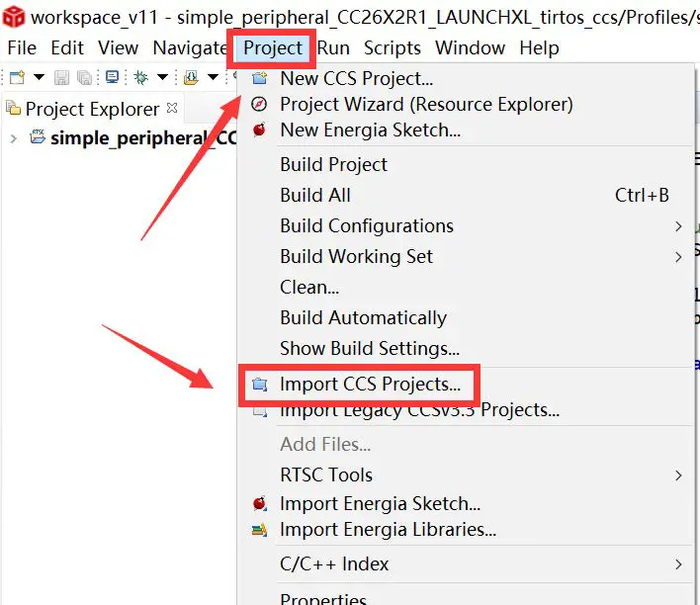Toggle the Build Automatically option
700x605 pixels.
pyautogui.click(x=363, y=317)
